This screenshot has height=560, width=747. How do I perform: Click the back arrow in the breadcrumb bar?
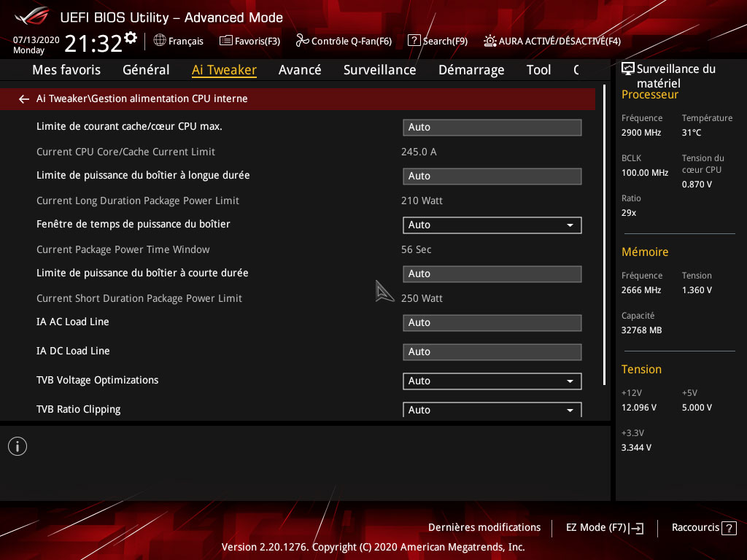24,99
